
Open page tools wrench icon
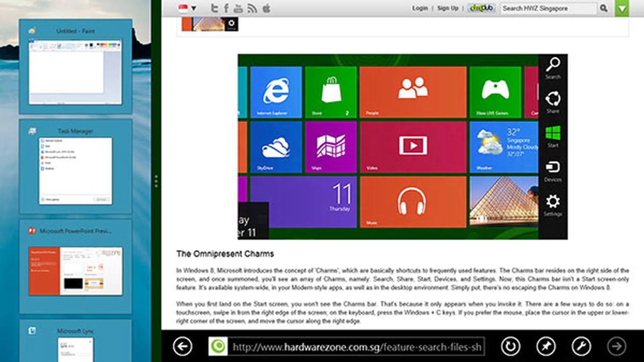[581, 346]
